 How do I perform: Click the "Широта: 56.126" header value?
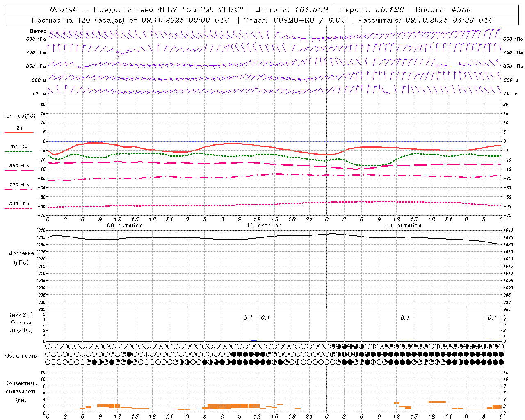tap(372, 10)
